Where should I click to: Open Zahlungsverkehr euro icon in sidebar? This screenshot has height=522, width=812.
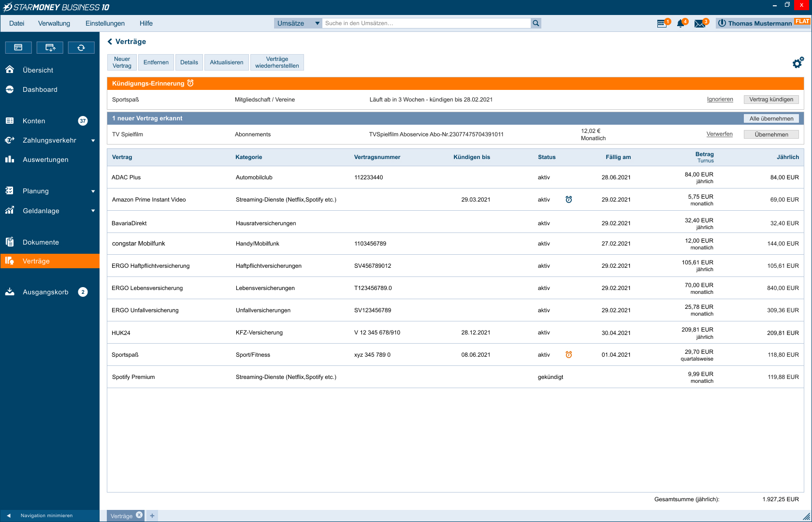(10, 140)
